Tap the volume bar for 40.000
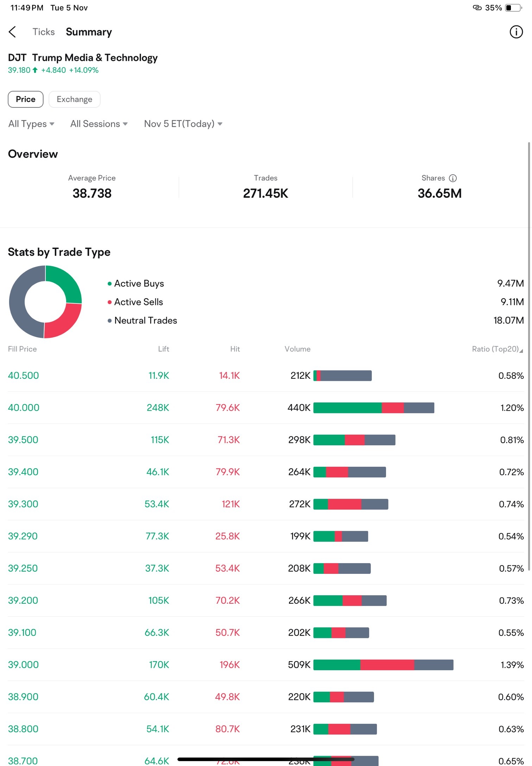Screen dimensions: 532x766 pos(374,408)
